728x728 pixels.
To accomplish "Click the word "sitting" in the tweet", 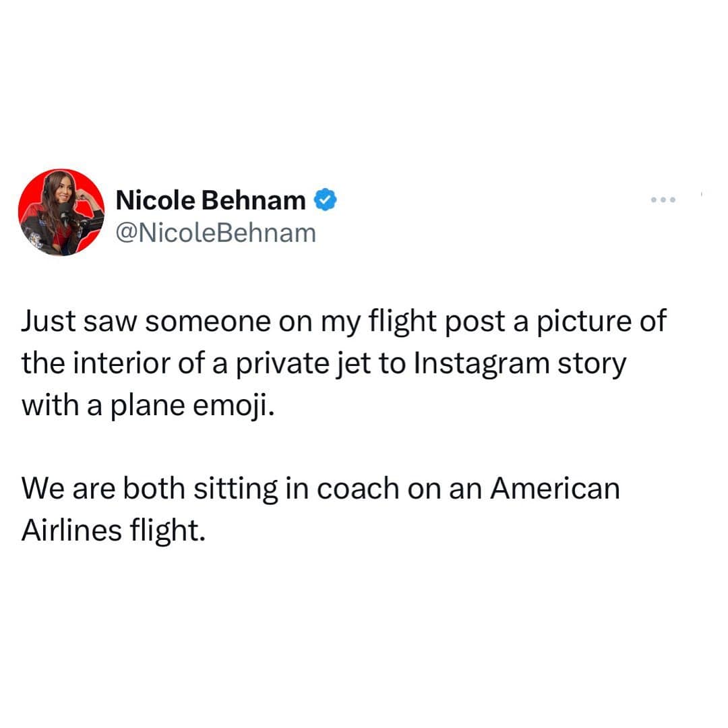I will click(x=234, y=488).
